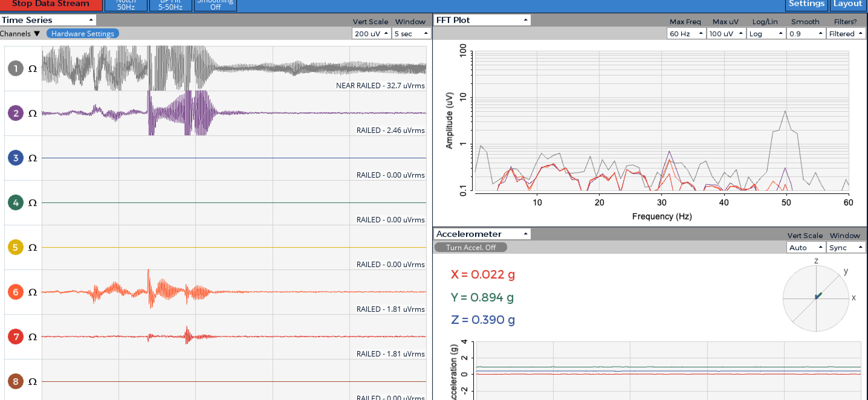Click impedance check icon for channel 7

click(33, 337)
